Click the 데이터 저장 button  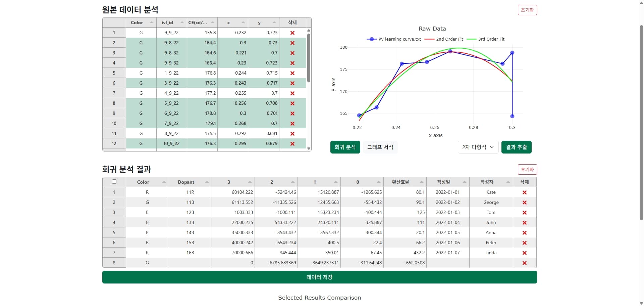pyautogui.click(x=319, y=277)
